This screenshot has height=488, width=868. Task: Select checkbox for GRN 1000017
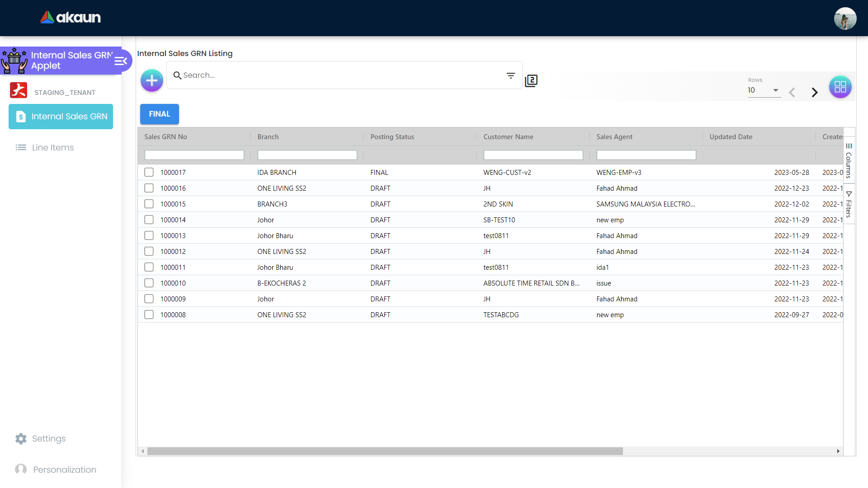pos(149,172)
